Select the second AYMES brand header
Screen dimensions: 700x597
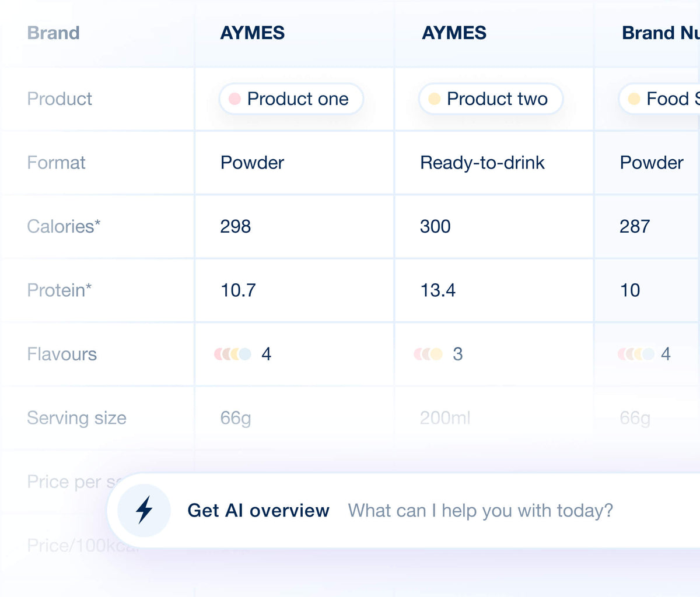454,33
